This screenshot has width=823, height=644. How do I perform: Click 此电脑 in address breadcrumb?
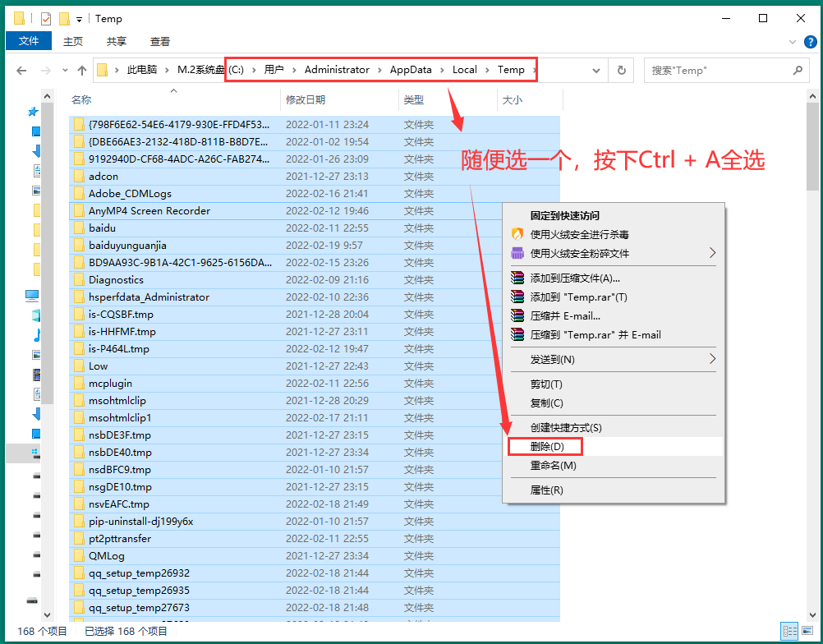pyautogui.click(x=142, y=70)
